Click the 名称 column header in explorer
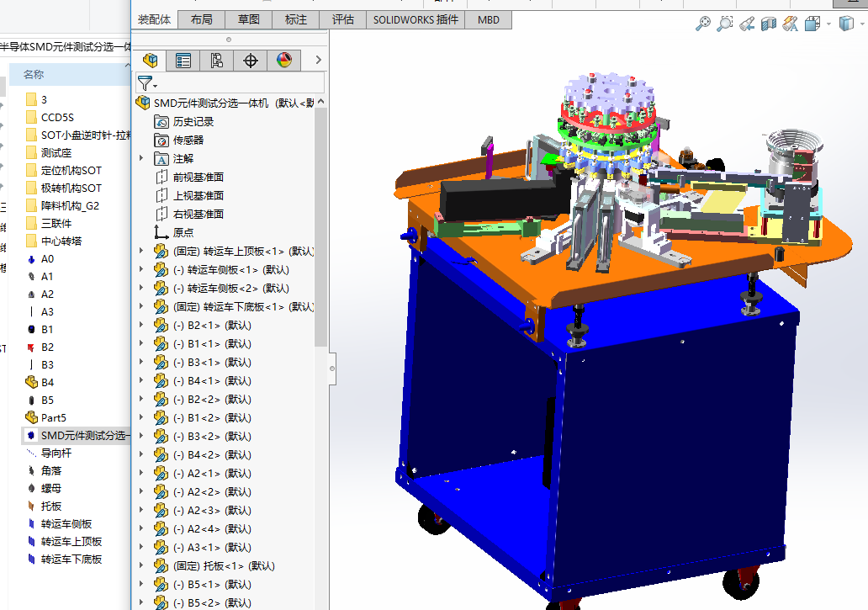 [x=70, y=74]
